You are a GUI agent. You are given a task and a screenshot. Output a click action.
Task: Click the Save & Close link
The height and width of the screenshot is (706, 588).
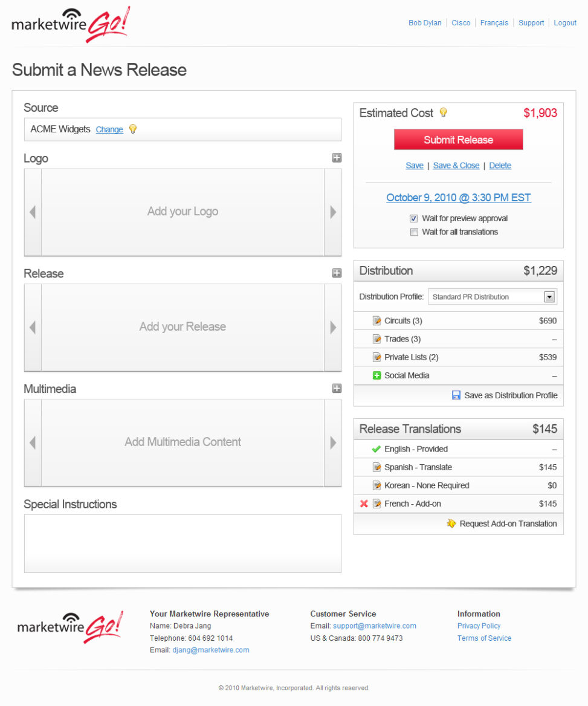(456, 166)
